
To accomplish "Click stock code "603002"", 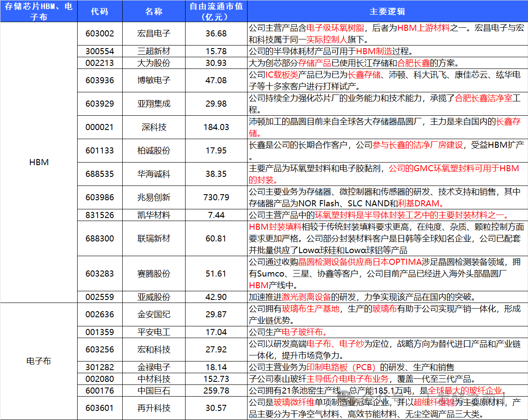I will coord(100,33).
